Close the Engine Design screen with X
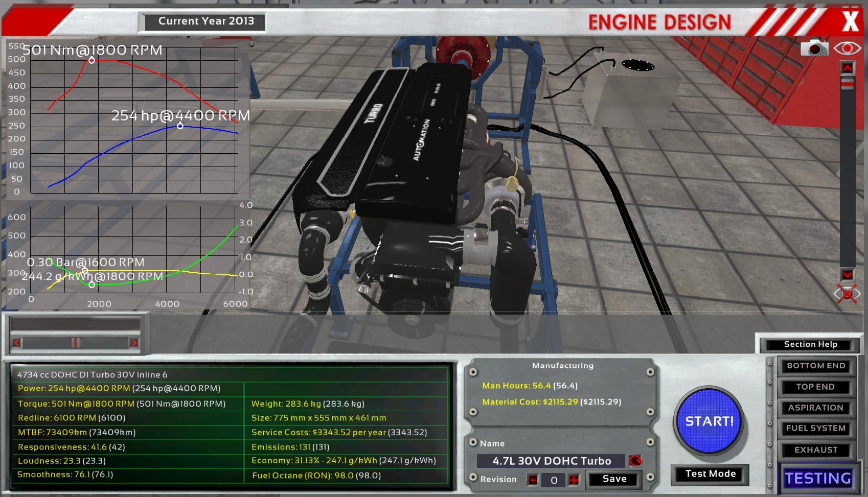The height and width of the screenshot is (497, 868). (x=850, y=21)
